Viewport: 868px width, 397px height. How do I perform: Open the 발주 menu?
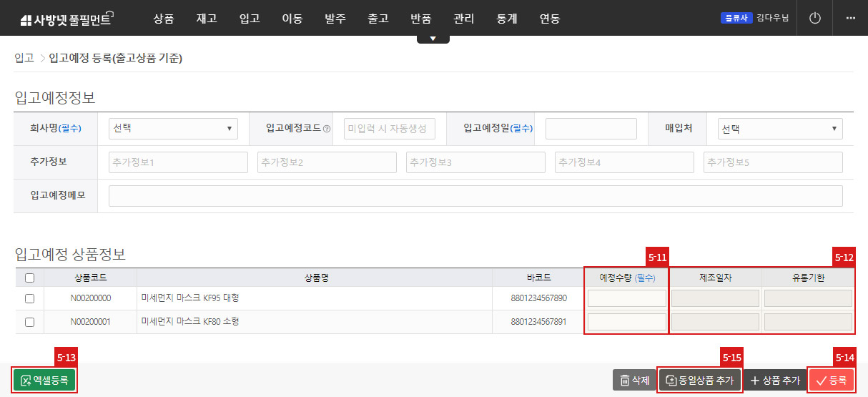pos(335,19)
